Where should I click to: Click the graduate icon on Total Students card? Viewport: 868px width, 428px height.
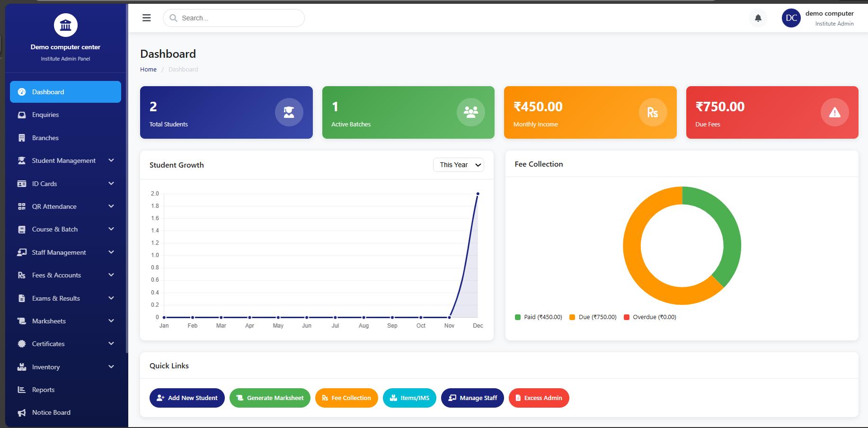coord(289,112)
